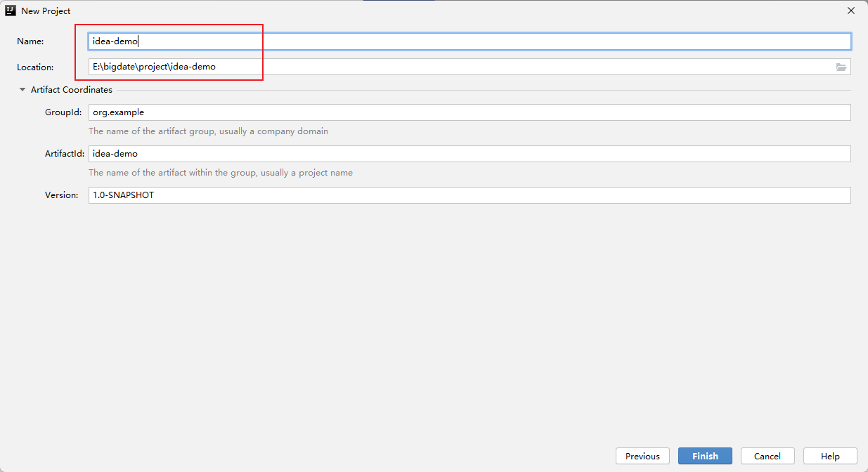This screenshot has width=868, height=472.
Task: Focus the Version field showing 1.0-SNAPSHOT
Action: [469, 195]
